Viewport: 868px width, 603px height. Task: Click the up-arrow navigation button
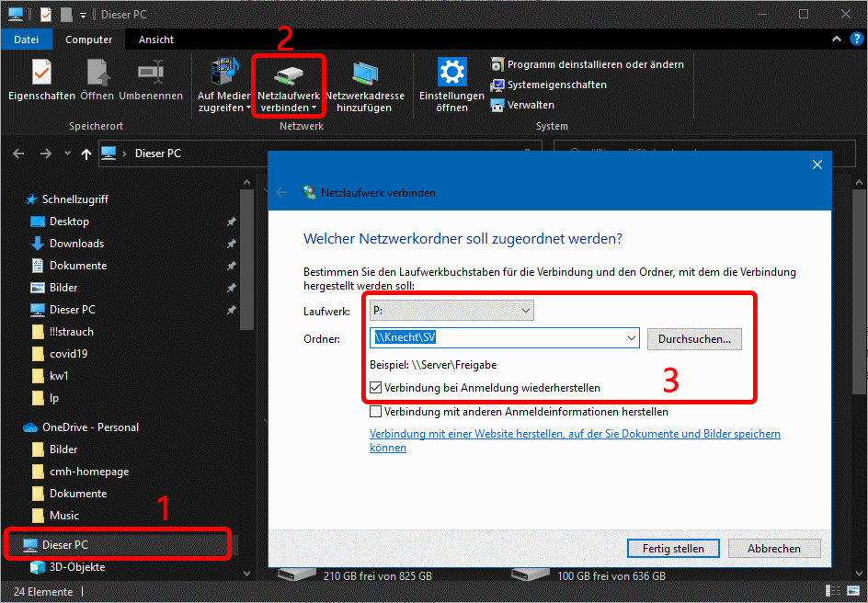point(86,154)
